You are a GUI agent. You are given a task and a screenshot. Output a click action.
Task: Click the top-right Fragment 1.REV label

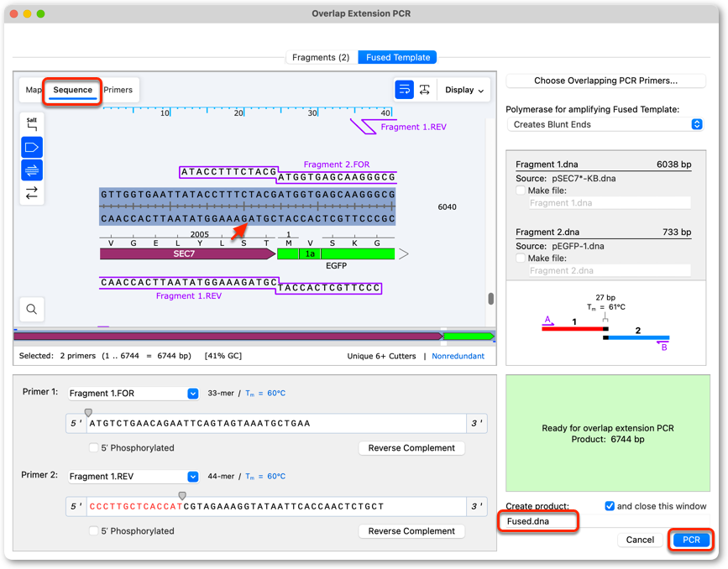coord(413,128)
